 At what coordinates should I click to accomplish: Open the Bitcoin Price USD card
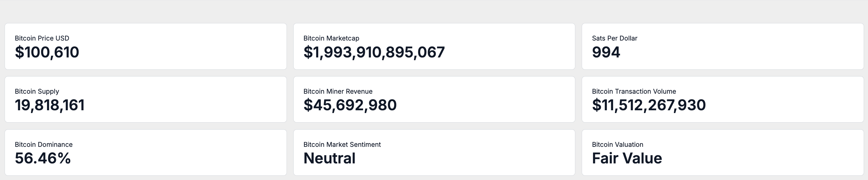click(x=146, y=46)
